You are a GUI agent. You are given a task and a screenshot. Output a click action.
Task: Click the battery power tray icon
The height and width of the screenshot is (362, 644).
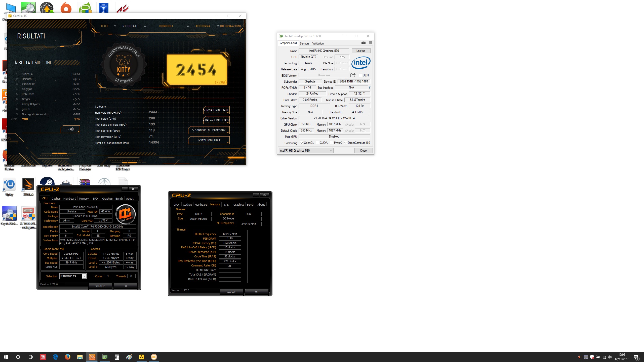pos(598,357)
